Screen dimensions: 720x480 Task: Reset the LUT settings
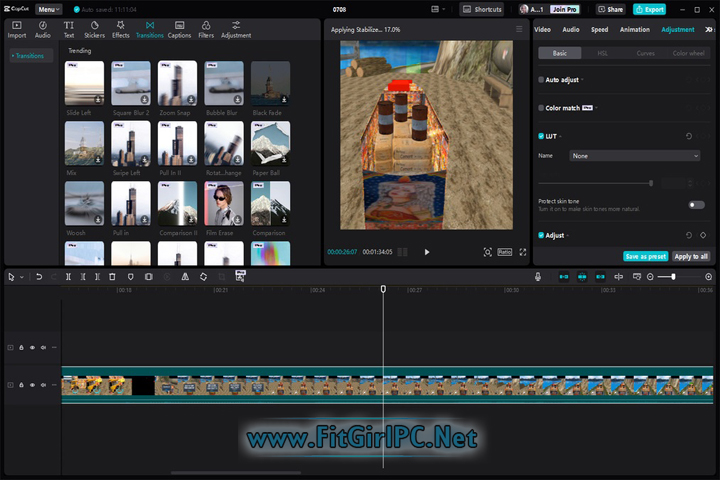tap(688, 136)
